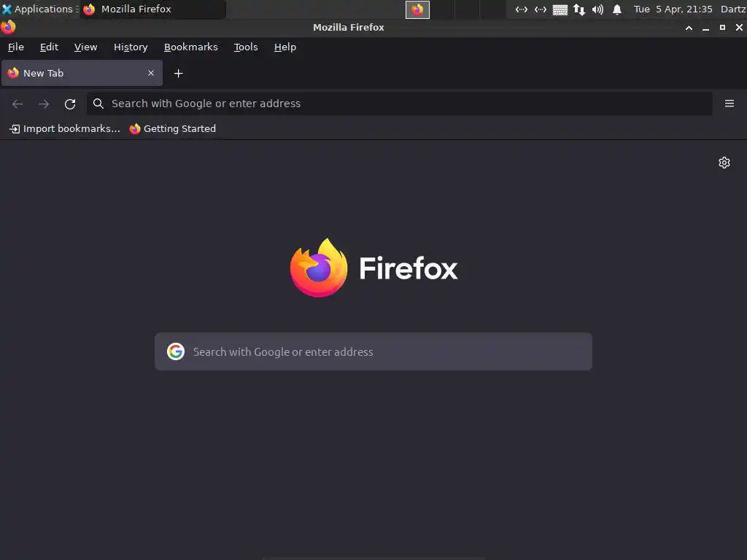Viewport: 747px width, 560px height.
Task: Click the second network connection tray icon
Action: click(541, 9)
